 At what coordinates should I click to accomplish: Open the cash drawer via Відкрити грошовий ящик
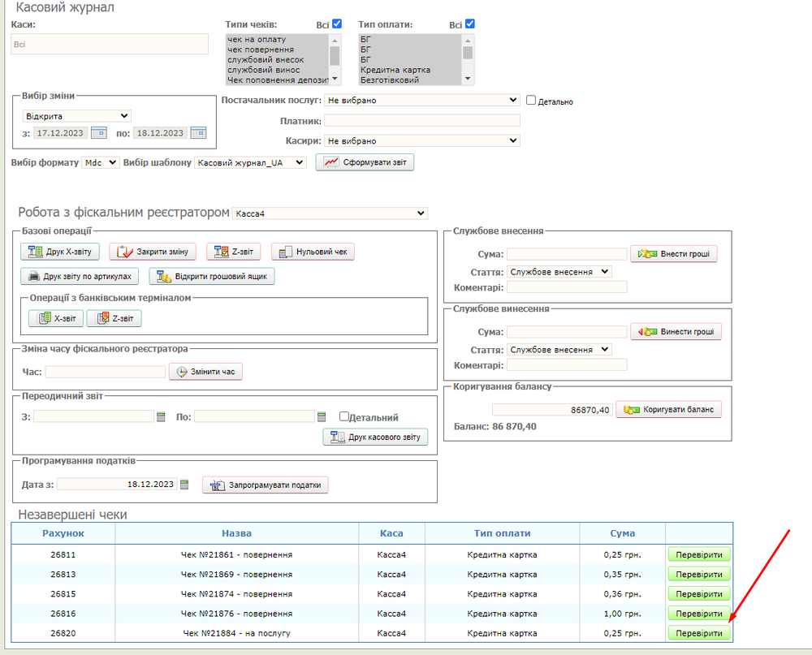point(212,277)
